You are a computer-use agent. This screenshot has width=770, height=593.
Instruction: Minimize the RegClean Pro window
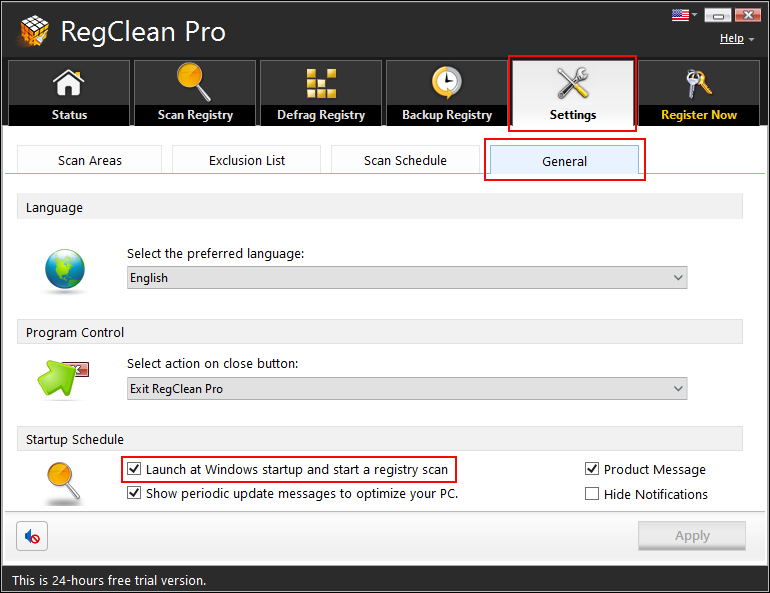717,15
